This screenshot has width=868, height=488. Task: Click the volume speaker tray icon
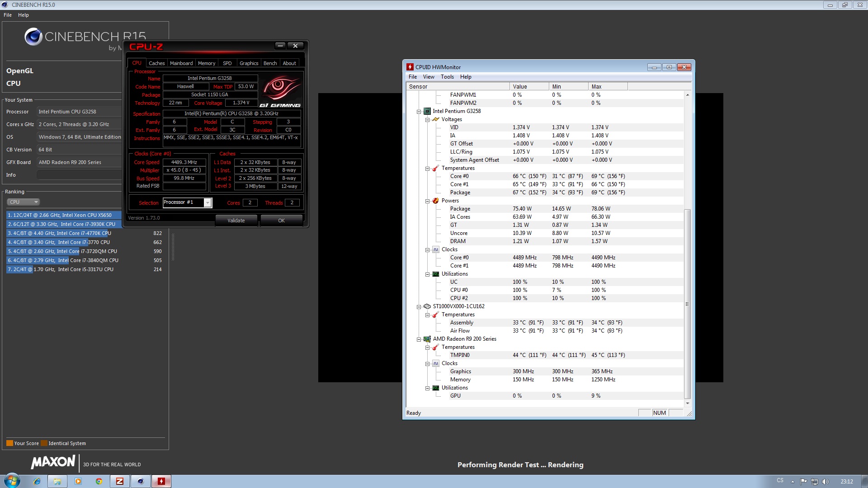coord(826,482)
